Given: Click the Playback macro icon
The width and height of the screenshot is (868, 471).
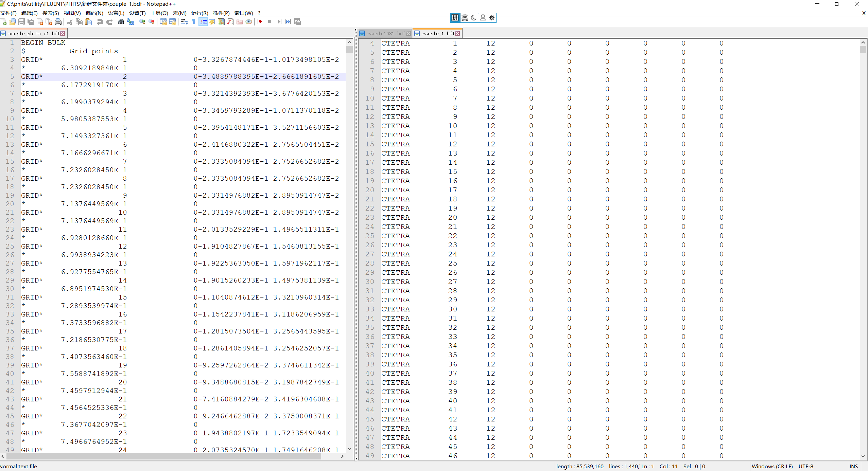Looking at the screenshot, I should (x=279, y=22).
